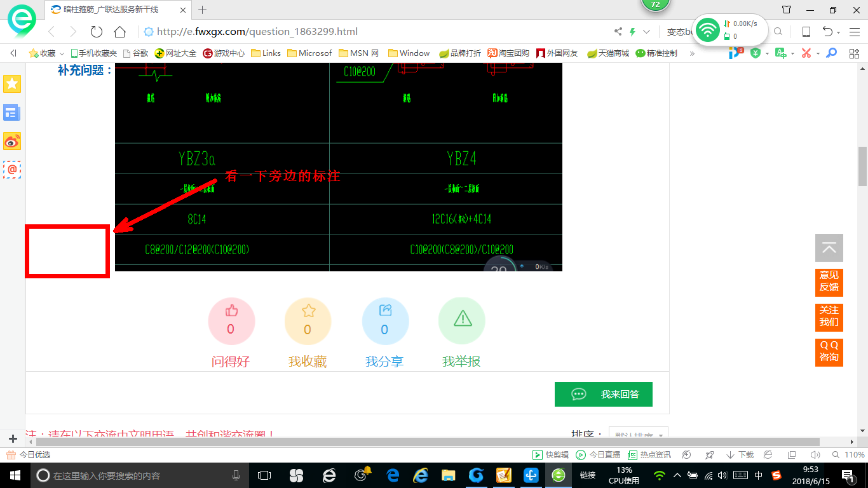Click the browser back arrow

pyautogui.click(x=51, y=32)
